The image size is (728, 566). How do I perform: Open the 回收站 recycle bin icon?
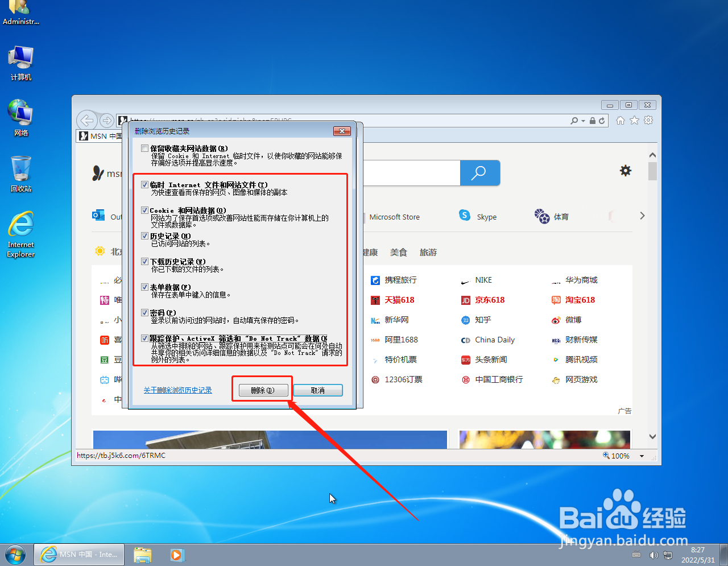[x=21, y=173]
